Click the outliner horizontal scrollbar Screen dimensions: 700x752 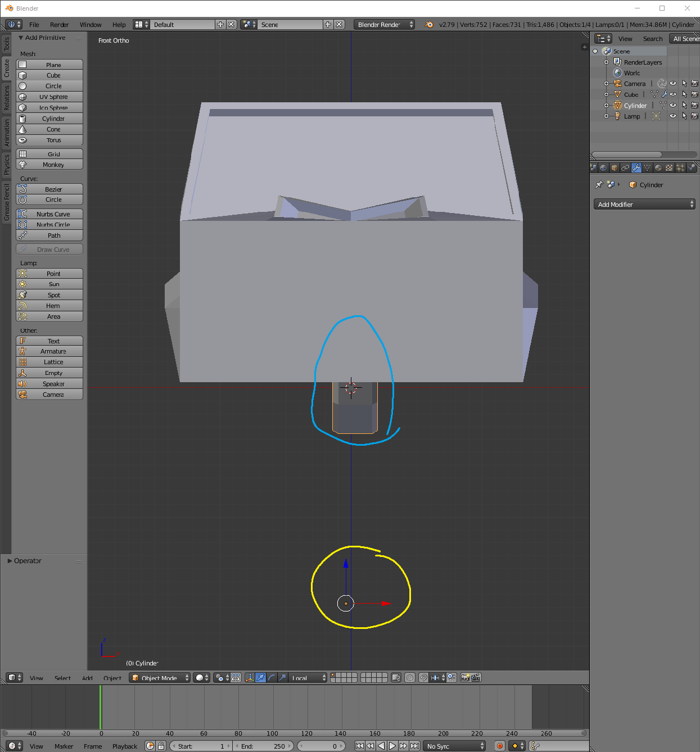pyautogui.click(x=627, y=154)
